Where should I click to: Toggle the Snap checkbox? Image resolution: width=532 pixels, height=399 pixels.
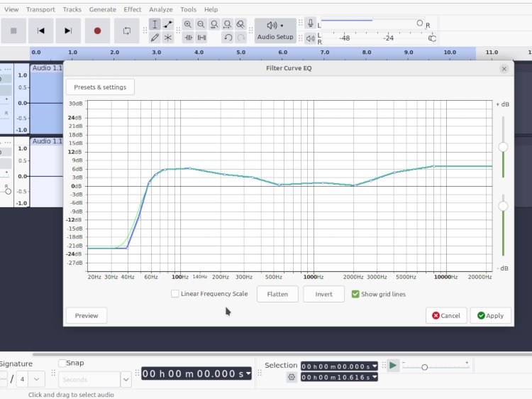coord(62,363)
